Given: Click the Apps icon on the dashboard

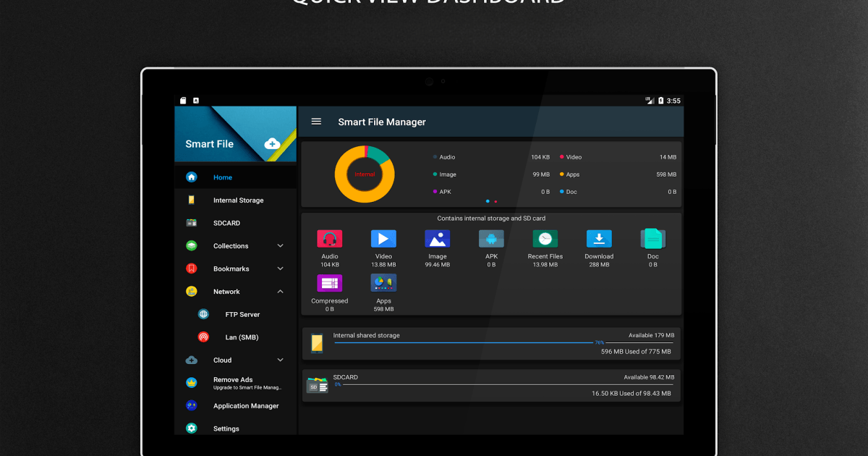Looking at the screenshot, I should pos(383,282).
